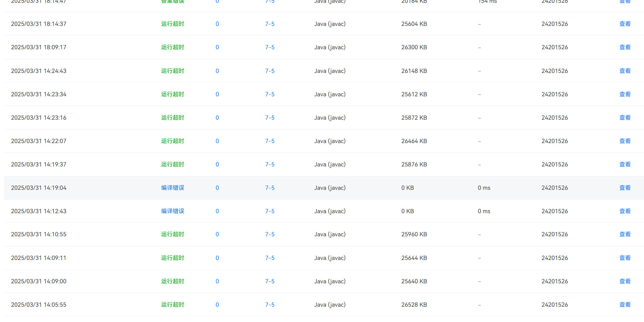Open 查看 for the 14:22:07 submission
Viewport: 644px width, 322px height.
pos(624,141)
